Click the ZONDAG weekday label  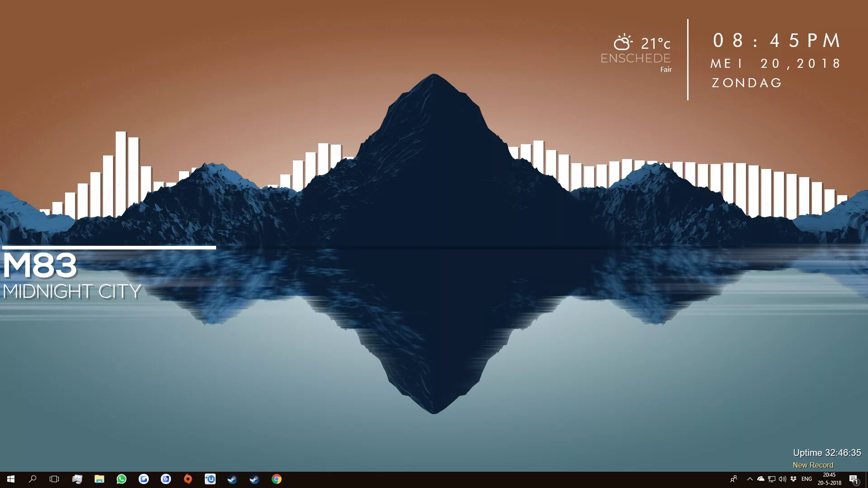[746, 83]
